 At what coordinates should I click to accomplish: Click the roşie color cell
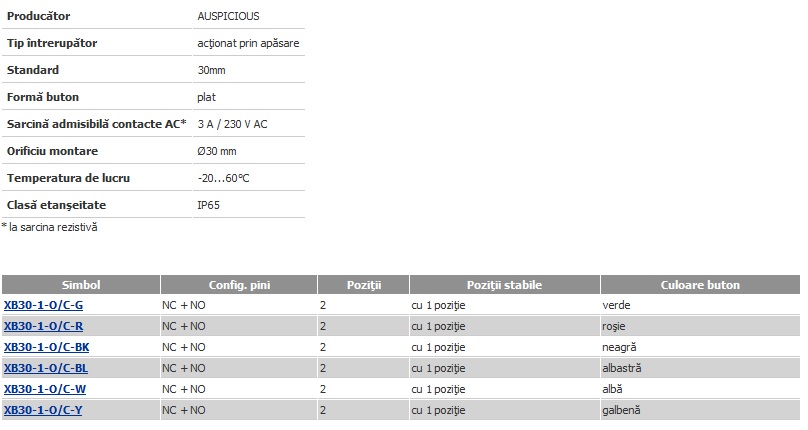click(614, 326)
